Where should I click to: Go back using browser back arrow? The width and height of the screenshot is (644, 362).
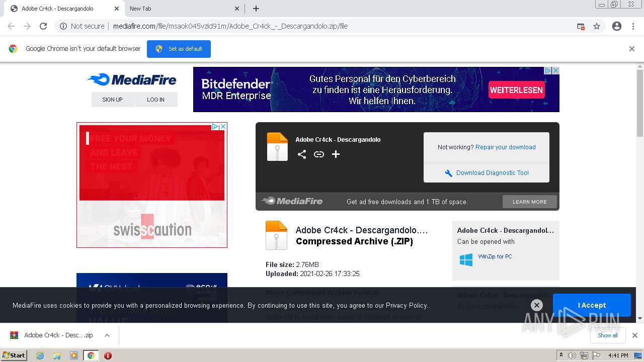click(x=11, y=26)
